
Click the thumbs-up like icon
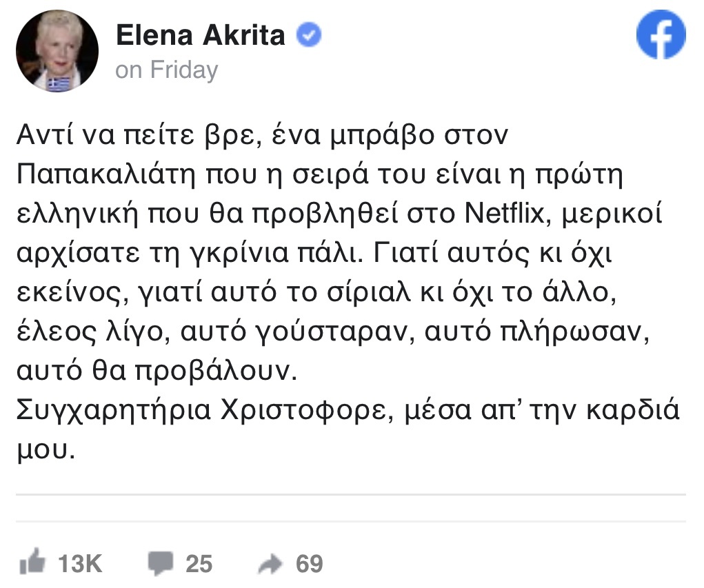coord(32,563)
